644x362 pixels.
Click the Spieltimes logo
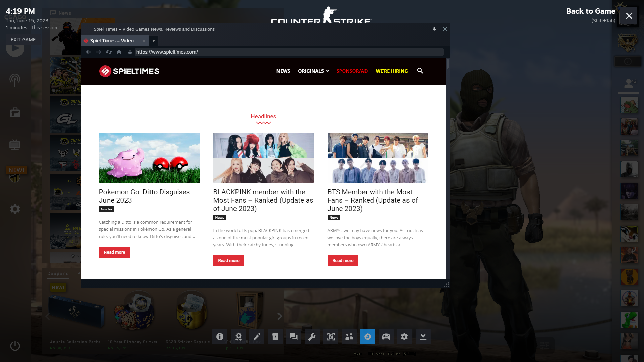click(129, 71)
